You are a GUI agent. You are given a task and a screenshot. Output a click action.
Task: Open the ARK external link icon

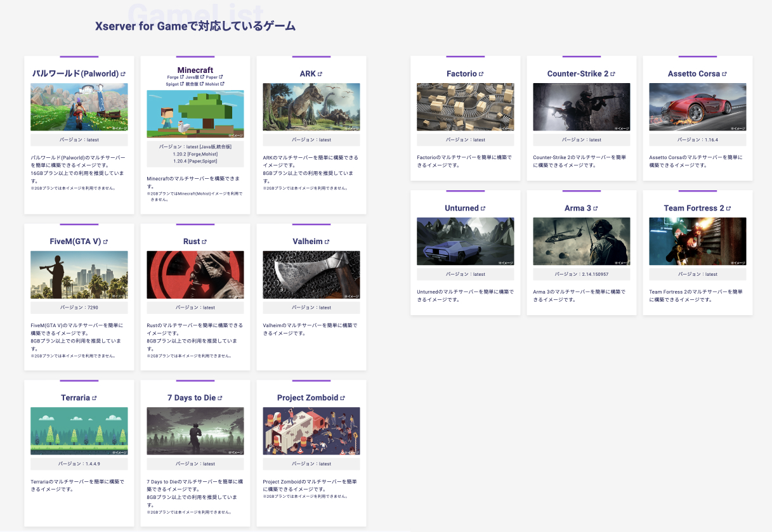pyautogui.click(x=320, y=73)
